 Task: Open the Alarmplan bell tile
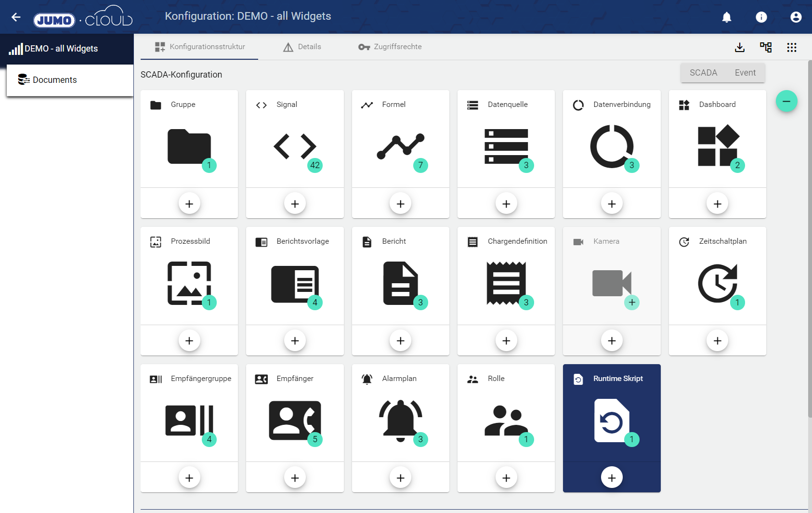pyautogui.click(x=400, y=420)
